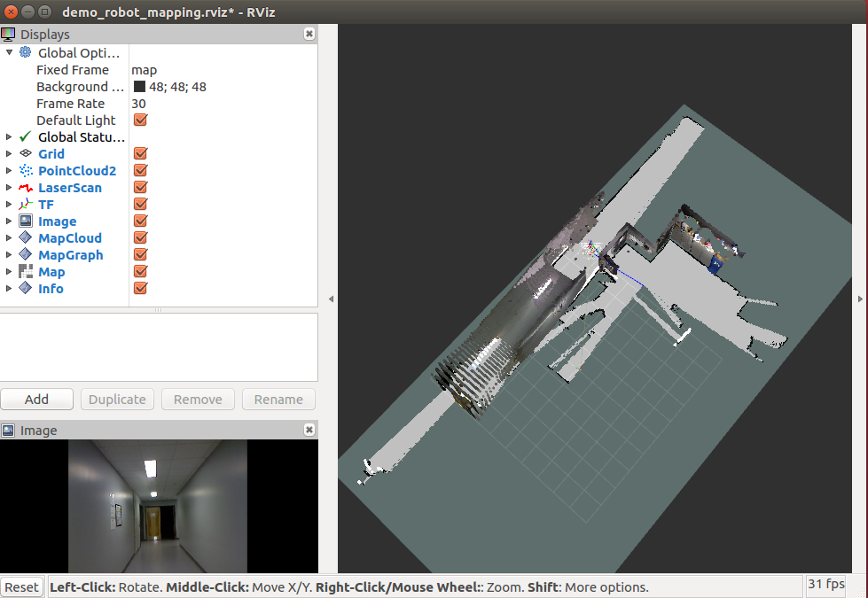This screenshot has width=868, height=598.
Task: Select the Info display item
Action: [51, 289]
